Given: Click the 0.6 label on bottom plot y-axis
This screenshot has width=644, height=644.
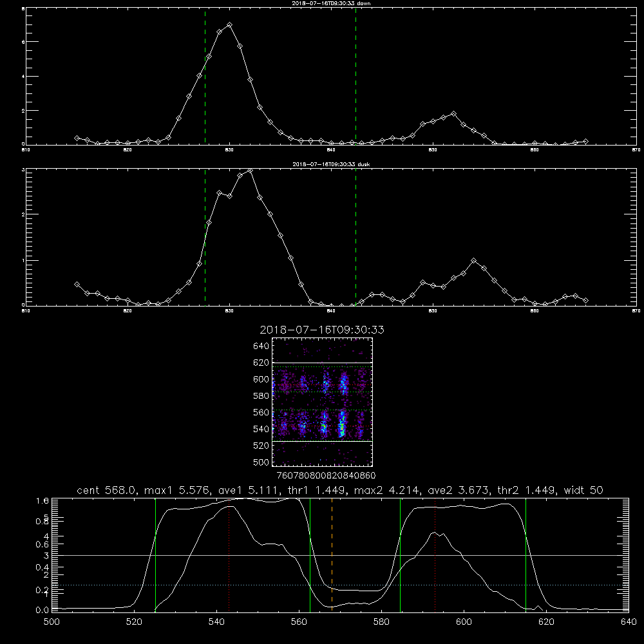Looking at the screenshot, I should tap(43, 544).
